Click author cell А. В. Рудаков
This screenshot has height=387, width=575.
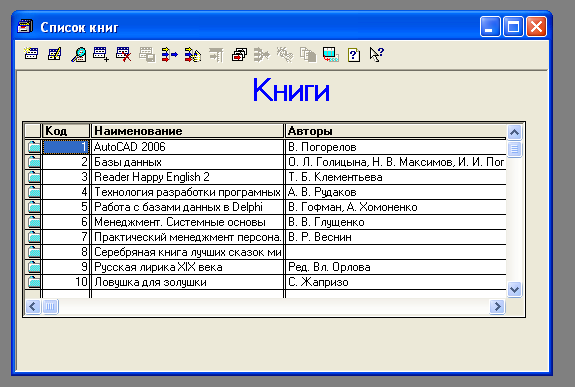[396, 192]
